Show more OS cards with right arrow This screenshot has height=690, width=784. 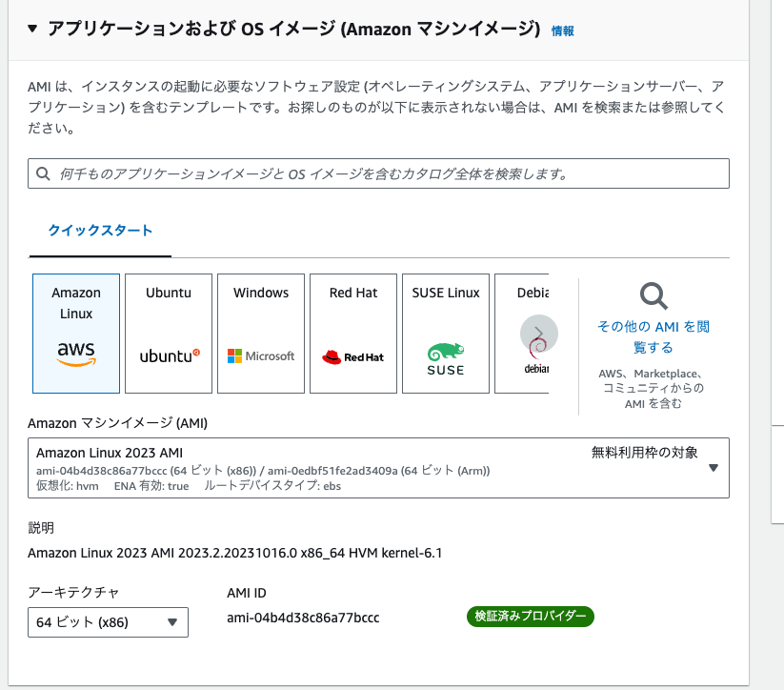pos(539,334)
